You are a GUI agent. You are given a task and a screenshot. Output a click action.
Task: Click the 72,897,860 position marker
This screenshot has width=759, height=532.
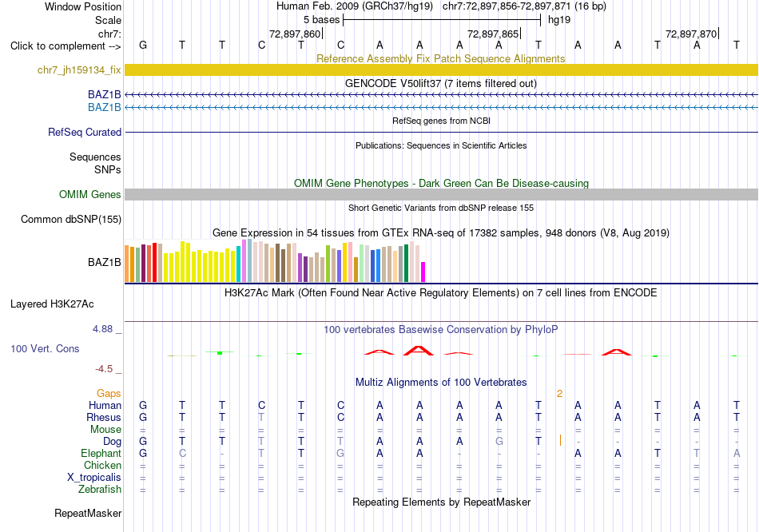[296, 34]
